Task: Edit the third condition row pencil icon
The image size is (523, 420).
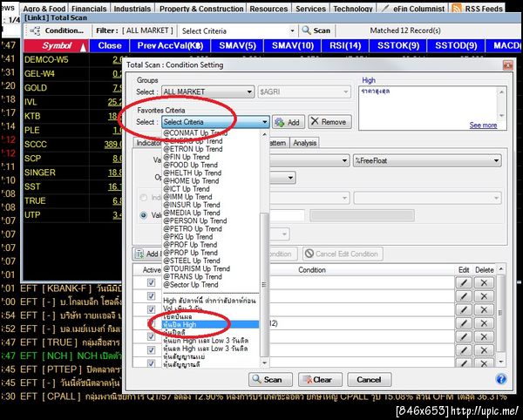Action: 464,309
